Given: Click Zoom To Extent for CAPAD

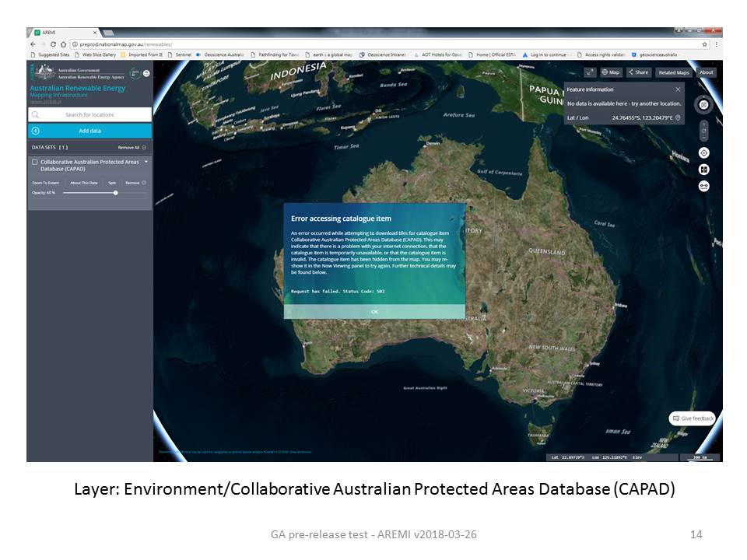Looking at the screenshot, I should (45, 183).
